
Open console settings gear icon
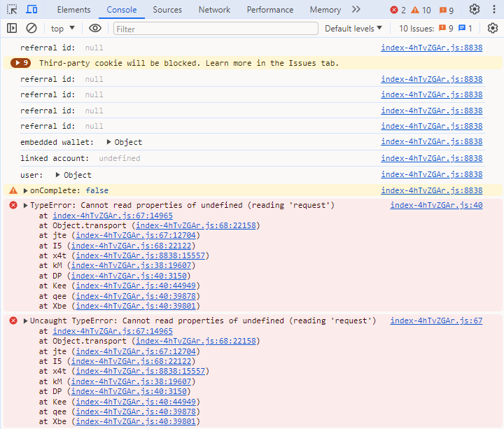(492, 29)
